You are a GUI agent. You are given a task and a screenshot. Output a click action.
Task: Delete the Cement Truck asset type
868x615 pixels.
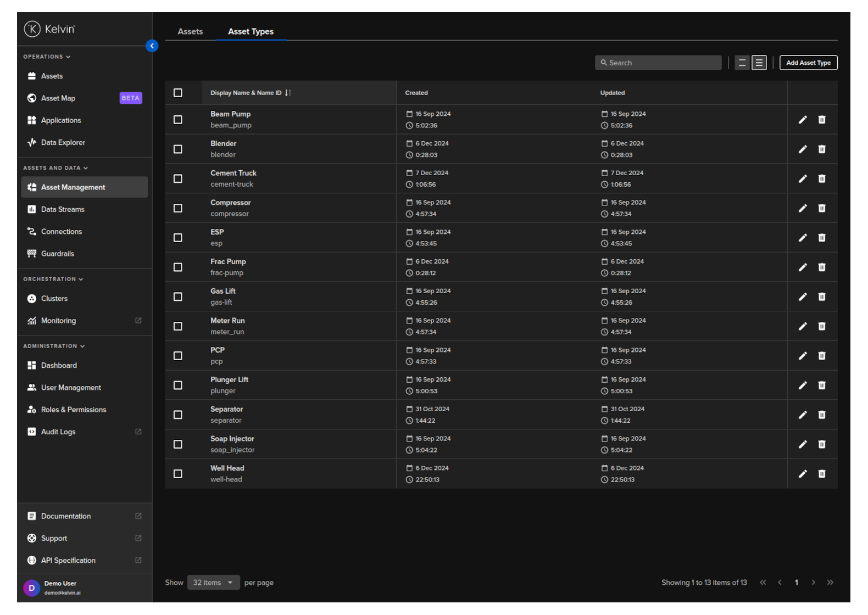(822, 179)
